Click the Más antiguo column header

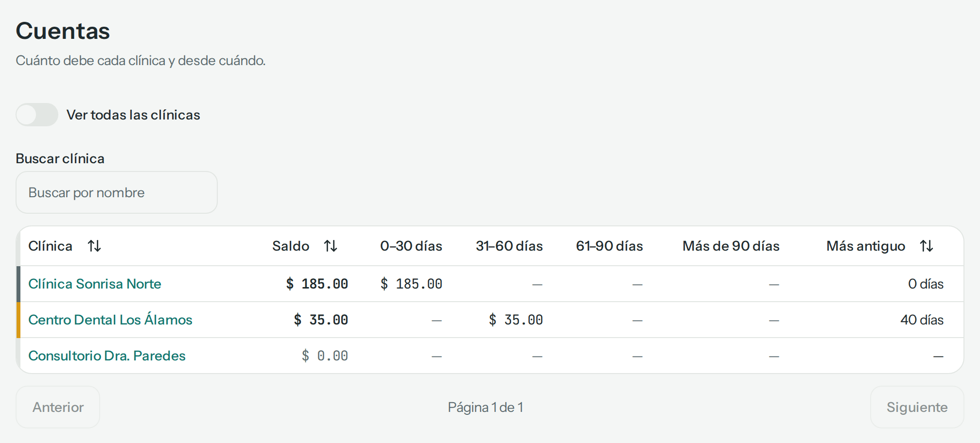click(866, 246)
